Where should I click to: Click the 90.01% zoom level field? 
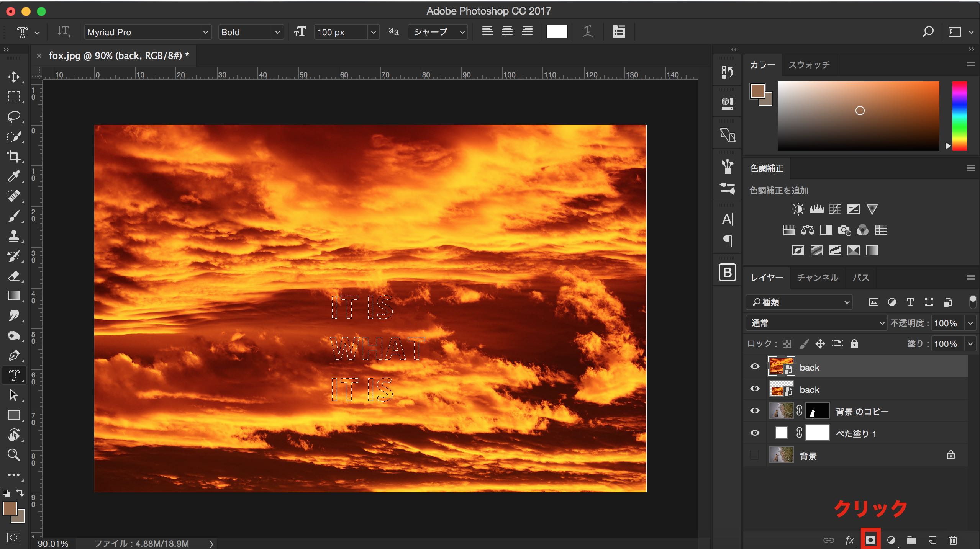point(53,543)
